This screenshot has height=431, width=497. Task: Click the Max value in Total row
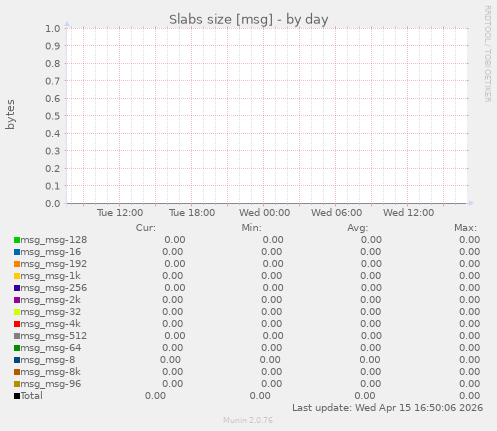point(470,396)
